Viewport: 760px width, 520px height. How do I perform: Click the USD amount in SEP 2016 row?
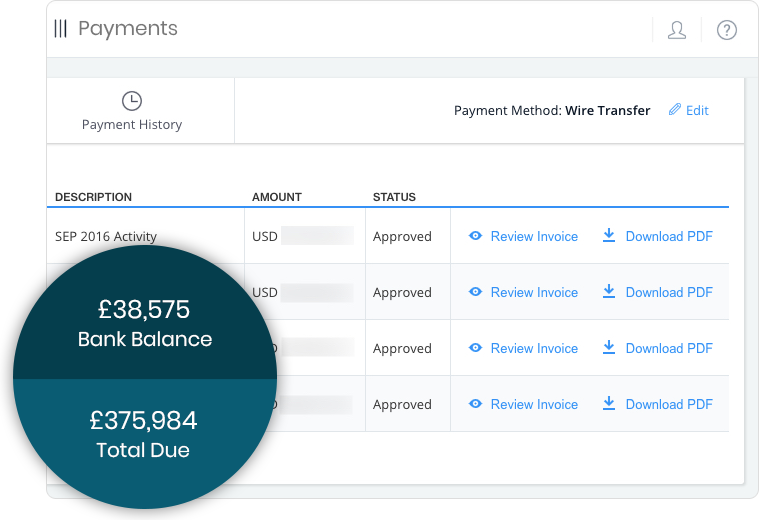(303, 236)
